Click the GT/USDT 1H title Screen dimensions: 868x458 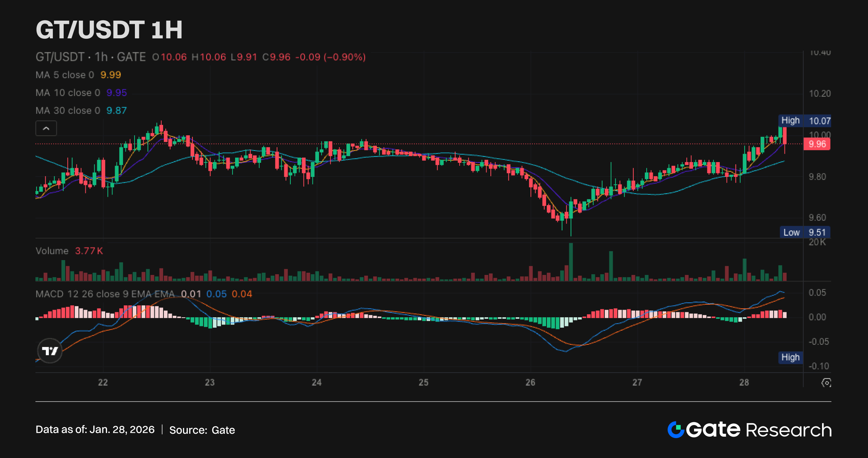109,30
